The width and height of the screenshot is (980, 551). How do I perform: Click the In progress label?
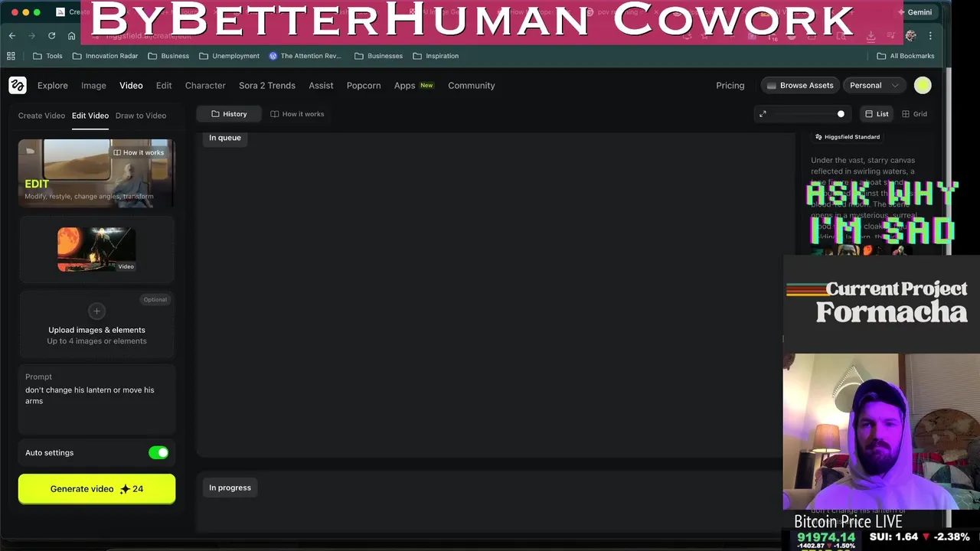pyautogui.click(x=230, y=487)
